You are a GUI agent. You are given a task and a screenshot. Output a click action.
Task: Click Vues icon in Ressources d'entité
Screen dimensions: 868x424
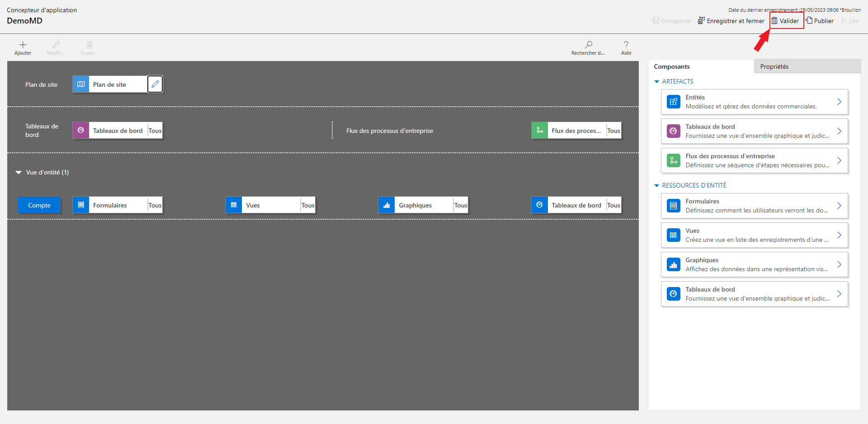pos(674,235)
